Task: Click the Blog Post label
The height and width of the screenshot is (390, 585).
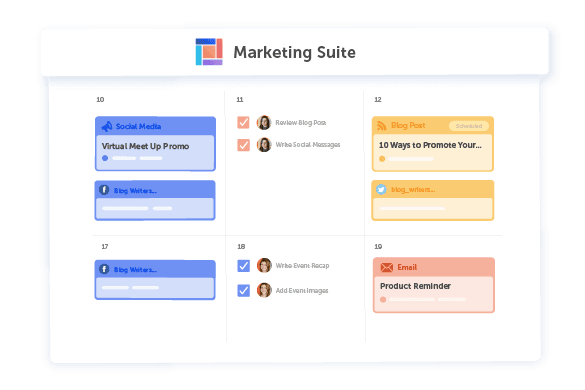Action: (x=408, y=125)
